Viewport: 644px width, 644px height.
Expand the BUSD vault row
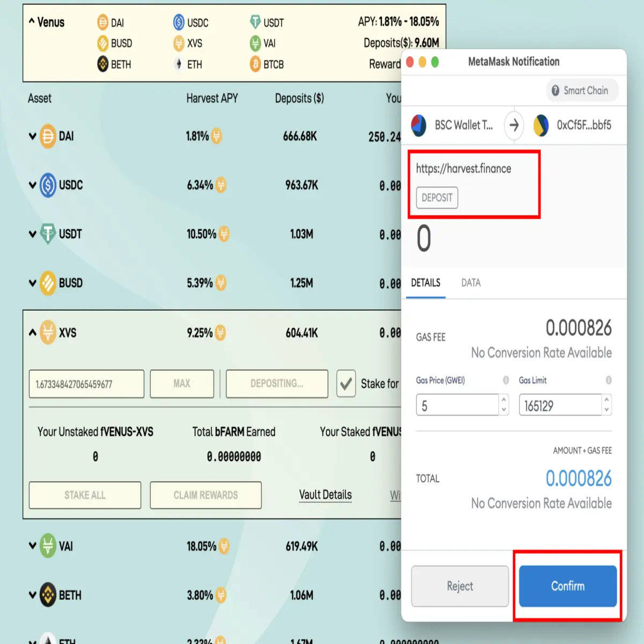[32, 283]
